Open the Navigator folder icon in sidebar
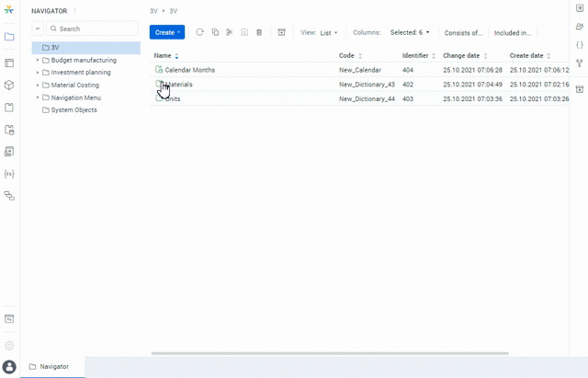This screenshot has height=378, width=588. coord(9,37)
